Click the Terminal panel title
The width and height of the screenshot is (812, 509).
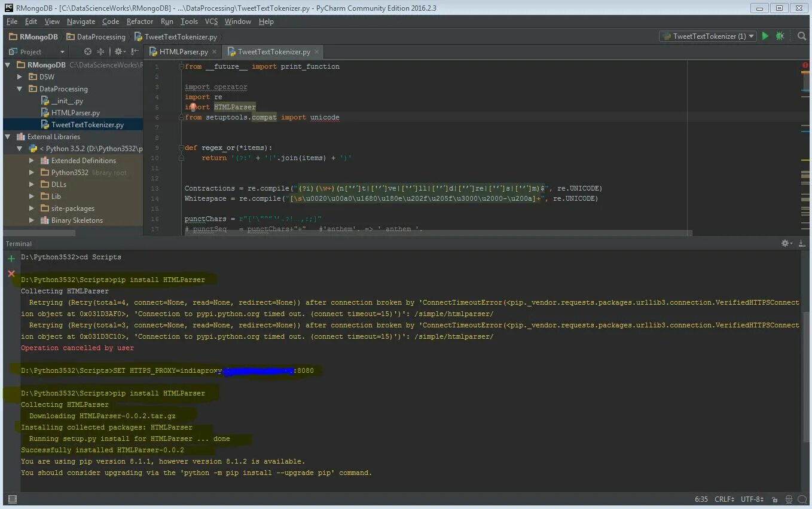coord(19,244)
